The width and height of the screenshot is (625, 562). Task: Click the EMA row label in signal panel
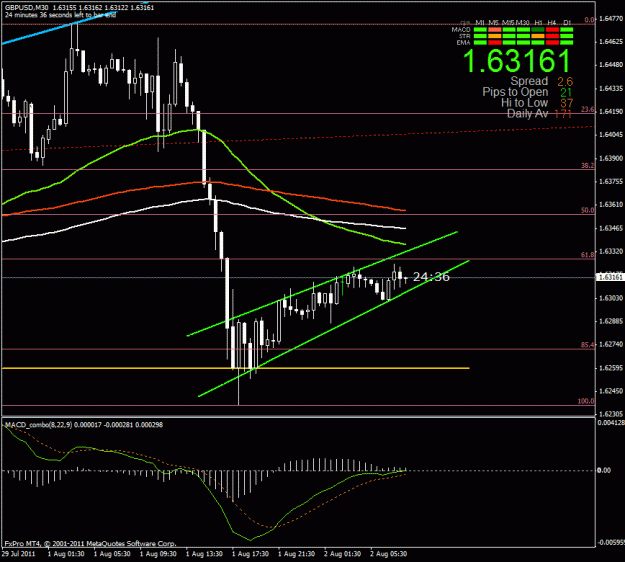tap(464, 43)
